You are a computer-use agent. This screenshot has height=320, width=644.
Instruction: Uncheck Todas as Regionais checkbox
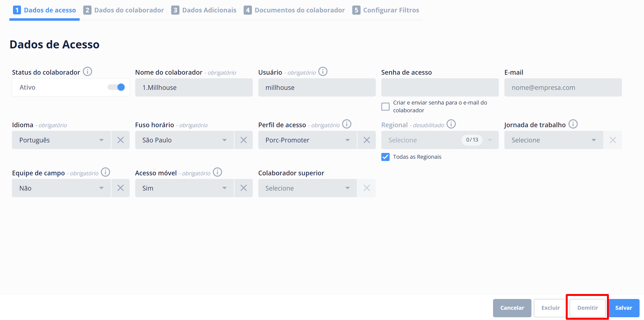point(385,157)
